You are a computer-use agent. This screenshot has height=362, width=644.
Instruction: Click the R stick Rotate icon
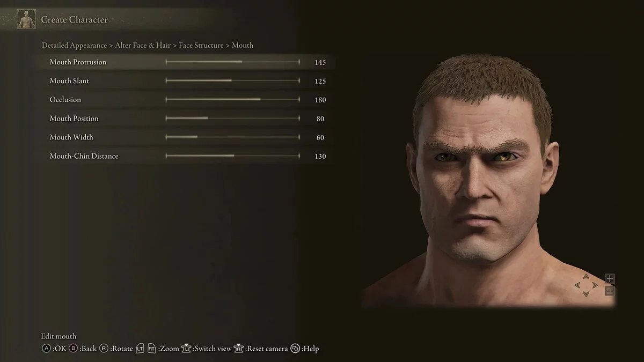point(104,349)
